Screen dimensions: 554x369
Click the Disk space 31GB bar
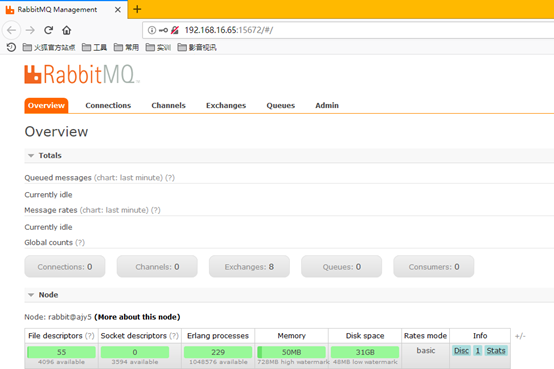pos(365,352)
